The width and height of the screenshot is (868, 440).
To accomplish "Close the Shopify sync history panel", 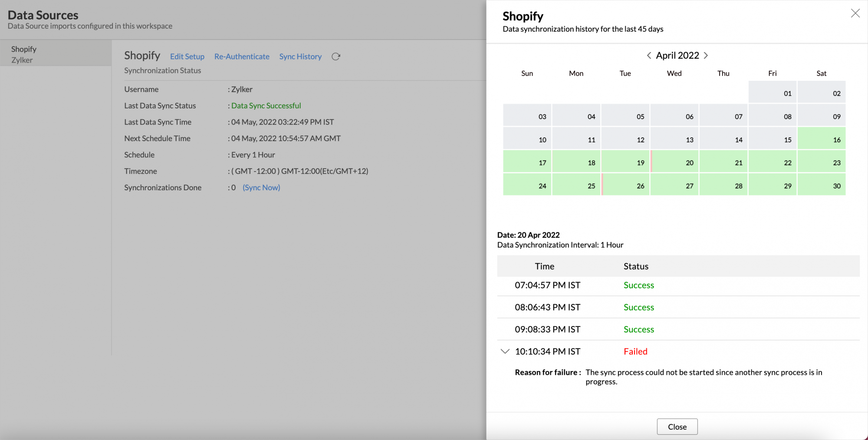I will (x=855, y=13).
